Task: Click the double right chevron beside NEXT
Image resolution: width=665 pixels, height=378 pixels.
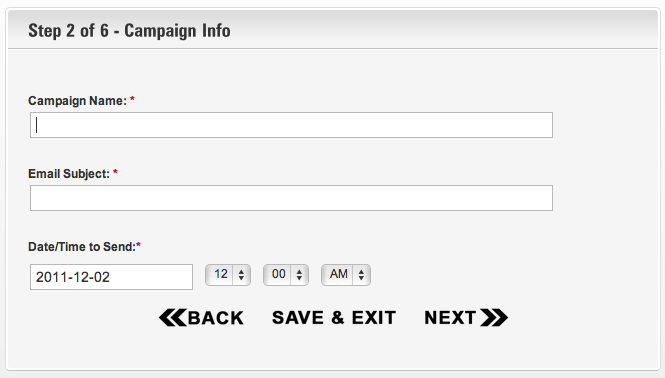Action: 494,318
